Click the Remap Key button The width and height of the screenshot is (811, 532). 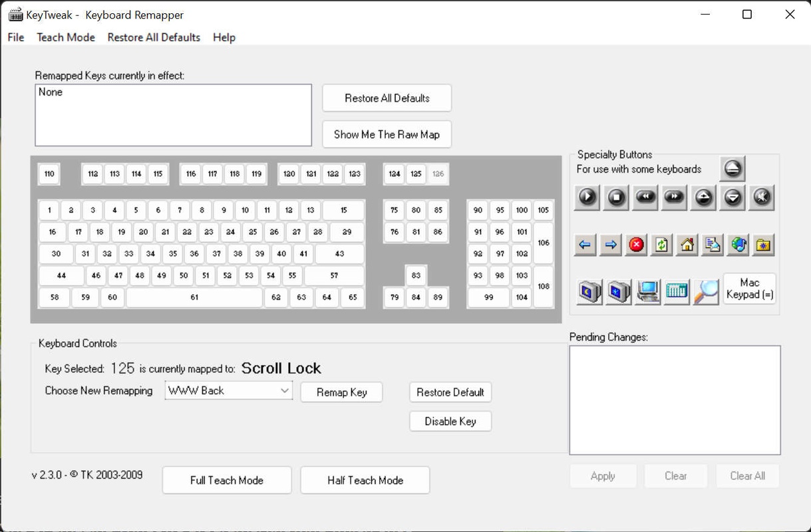[342, 392]
